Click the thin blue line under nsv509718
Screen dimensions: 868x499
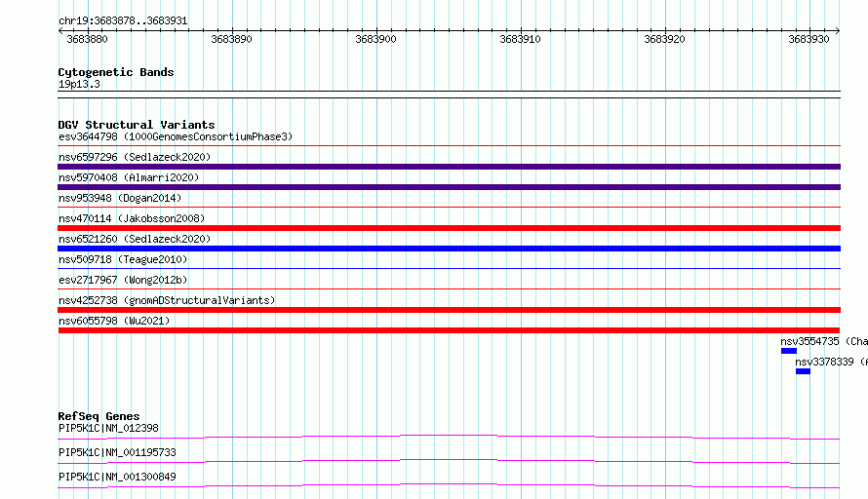pos(449,269)
